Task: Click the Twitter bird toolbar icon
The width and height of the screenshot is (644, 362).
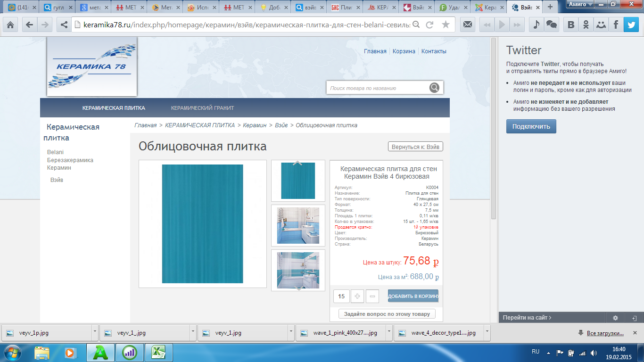Action: (632, 25)
